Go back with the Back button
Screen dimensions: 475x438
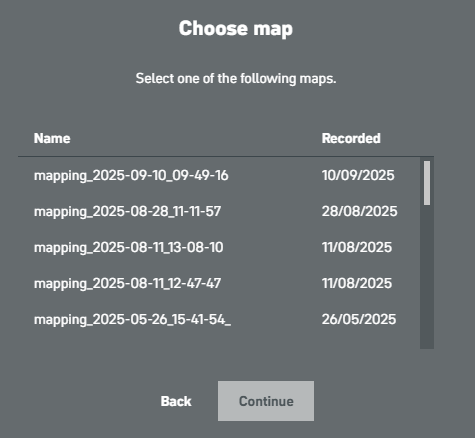click(x=176, y=401)
